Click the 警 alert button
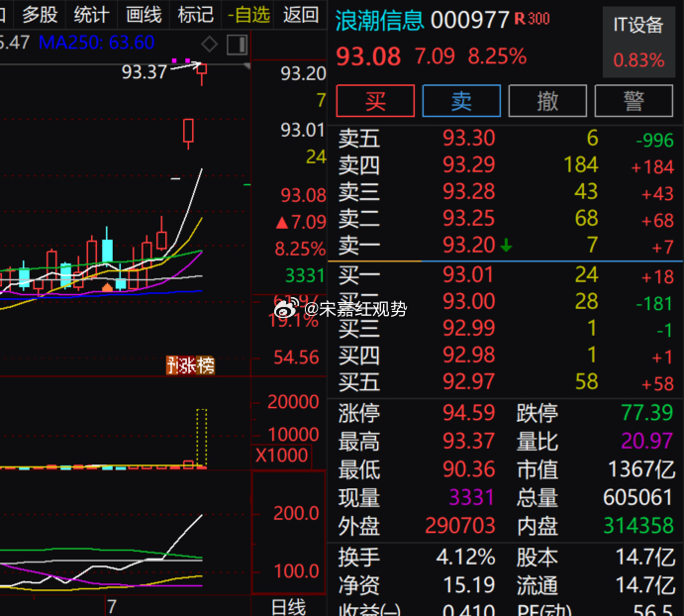684x616 pixels. point(634,101)
